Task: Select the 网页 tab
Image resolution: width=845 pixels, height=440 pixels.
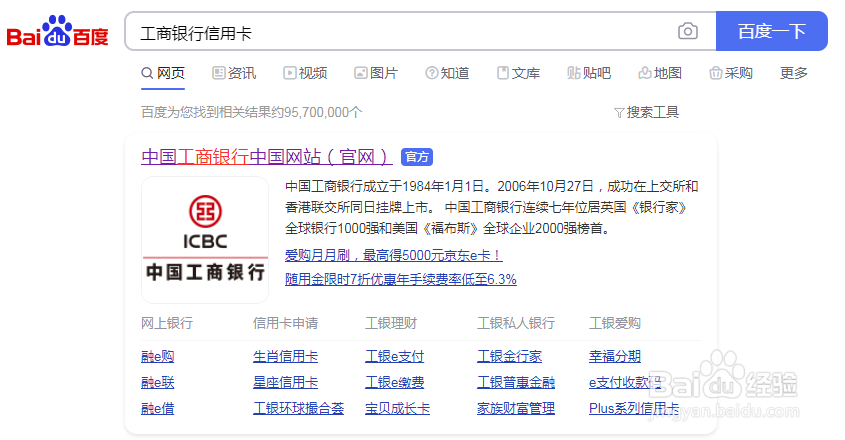Action: click(x=163, y=73)
